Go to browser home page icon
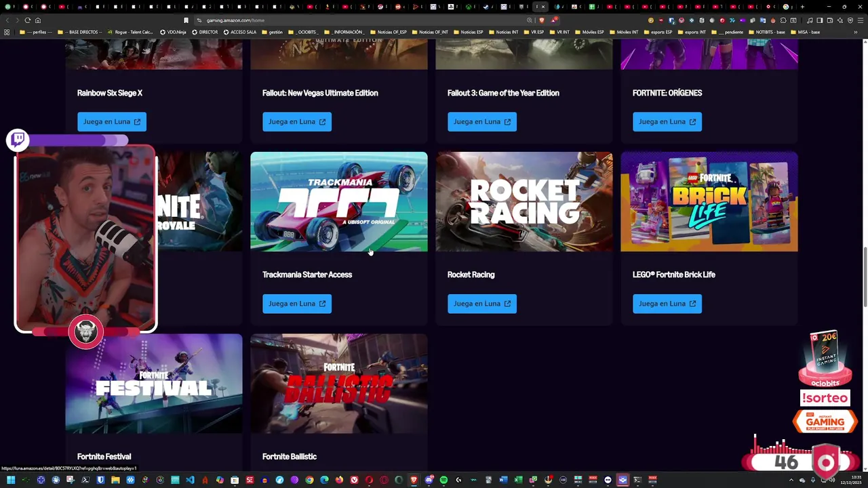 38,20
